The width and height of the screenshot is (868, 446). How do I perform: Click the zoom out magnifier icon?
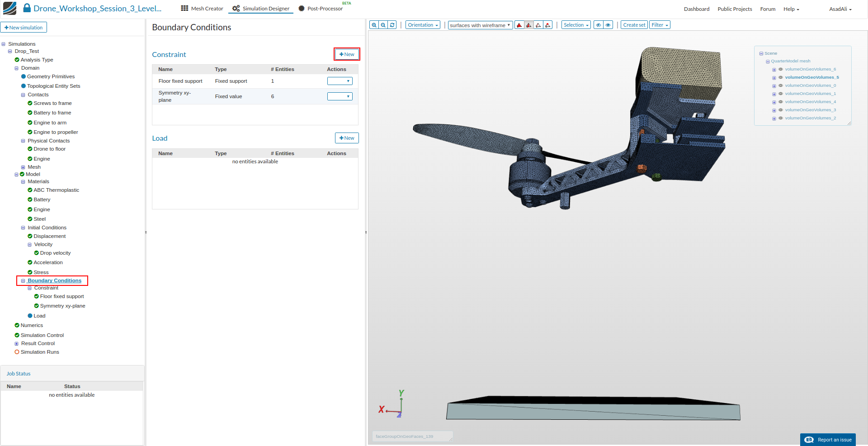tap(383, 25)
